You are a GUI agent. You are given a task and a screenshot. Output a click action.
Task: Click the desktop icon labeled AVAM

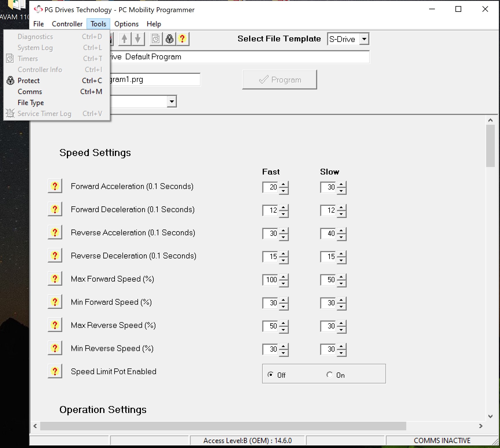click(x=14, y=10)
